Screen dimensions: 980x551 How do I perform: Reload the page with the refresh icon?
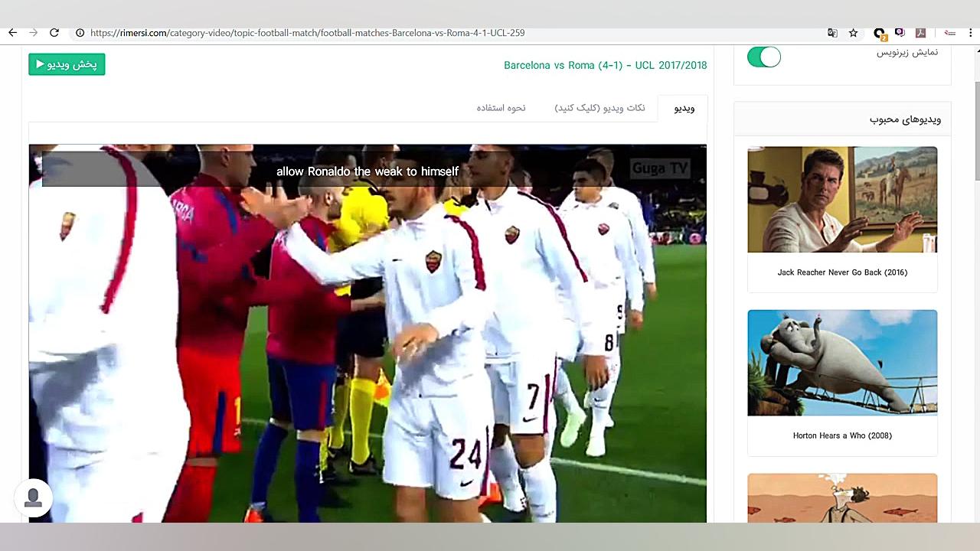click(53, 33)
